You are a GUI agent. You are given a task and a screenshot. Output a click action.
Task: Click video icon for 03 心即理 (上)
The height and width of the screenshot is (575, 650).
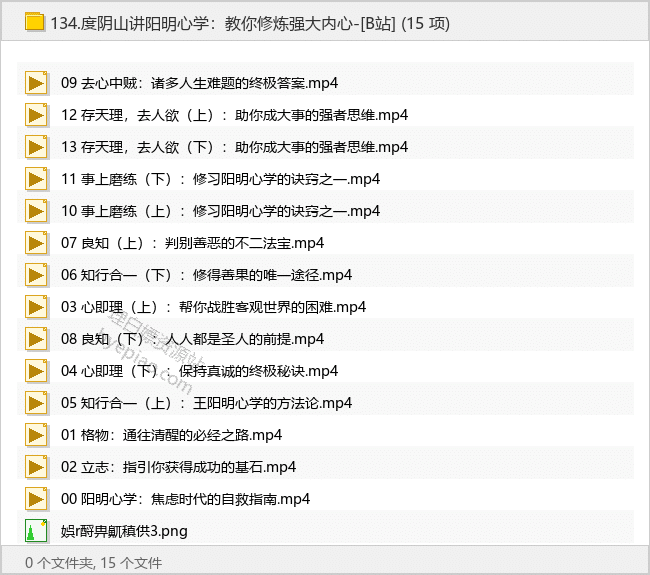tap(36, 307)
